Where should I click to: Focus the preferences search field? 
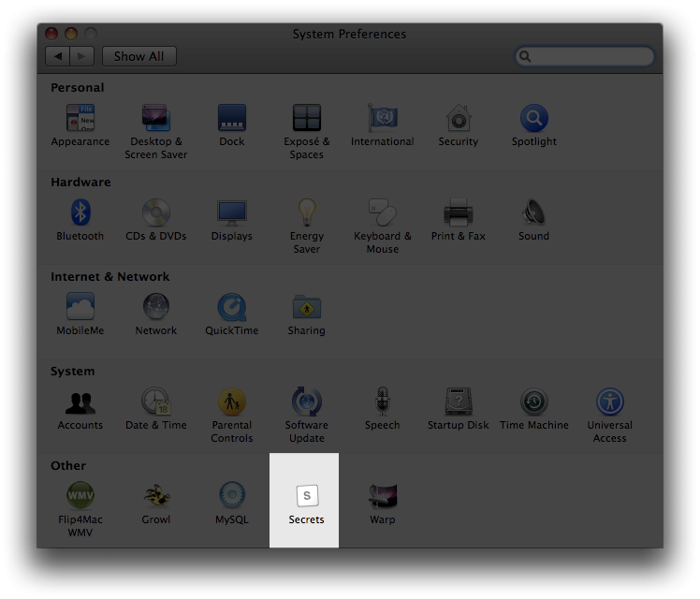click(x=585, y=56)
